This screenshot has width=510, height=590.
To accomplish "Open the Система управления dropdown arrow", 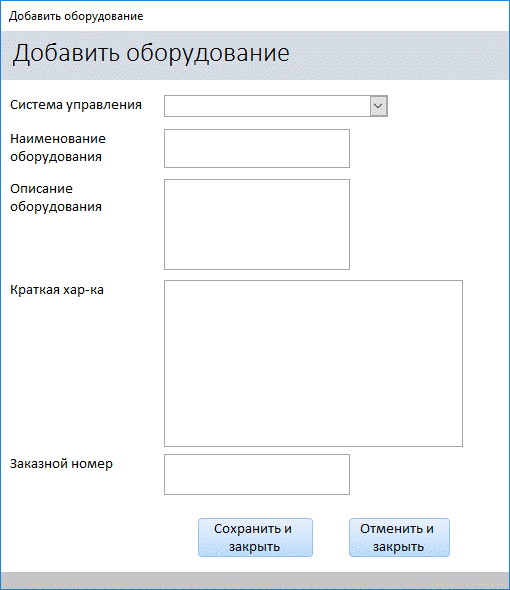I will [378, 106].
